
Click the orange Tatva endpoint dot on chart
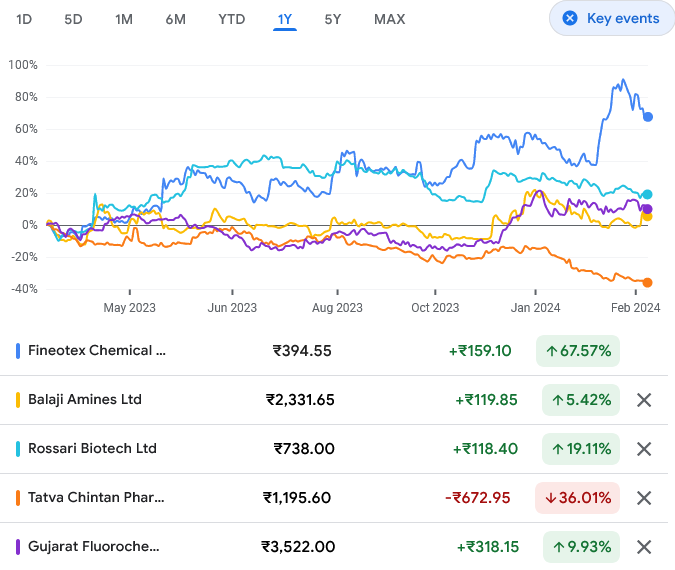coord(647,282)
